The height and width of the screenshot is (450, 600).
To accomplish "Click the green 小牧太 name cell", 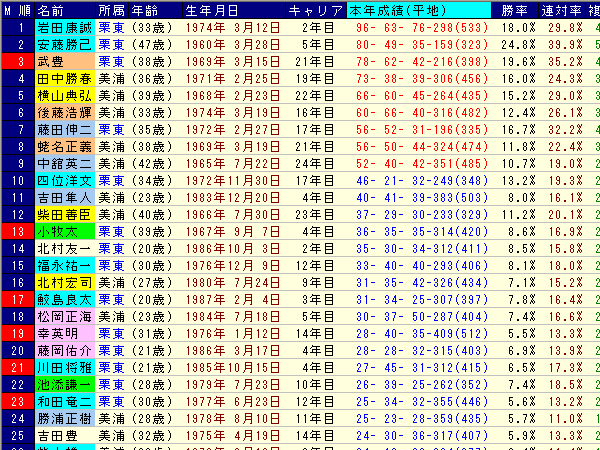I will point(64,231).
